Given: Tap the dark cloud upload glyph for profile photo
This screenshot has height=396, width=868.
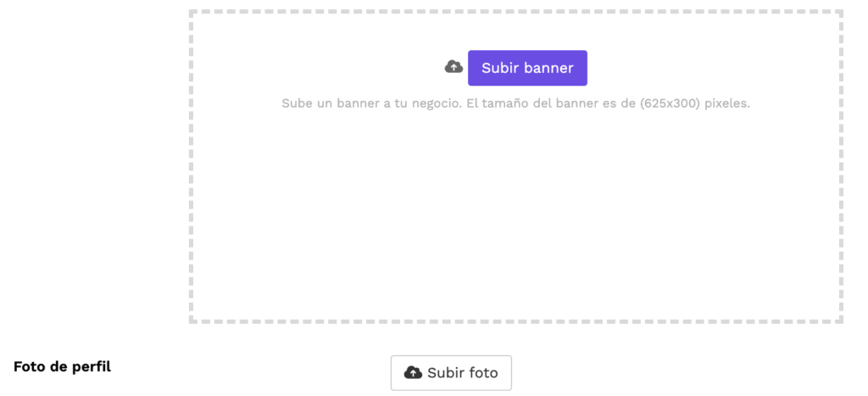Looking at the screenshot, I should 413,373.
